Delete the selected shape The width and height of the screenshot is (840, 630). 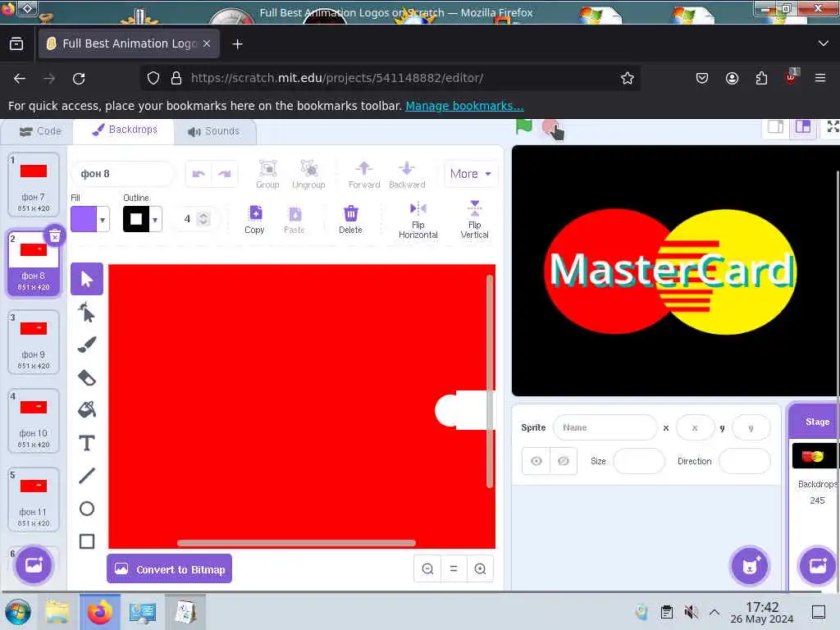coord(350,220)
